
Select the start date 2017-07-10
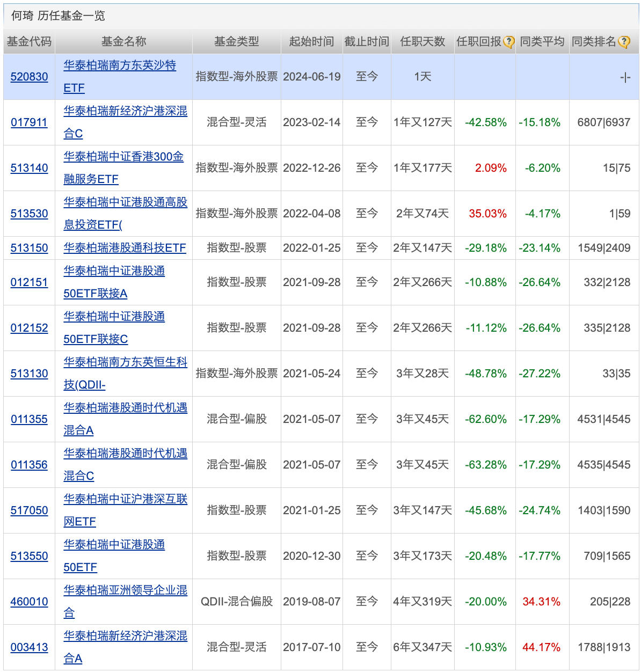tap(312, 647)
